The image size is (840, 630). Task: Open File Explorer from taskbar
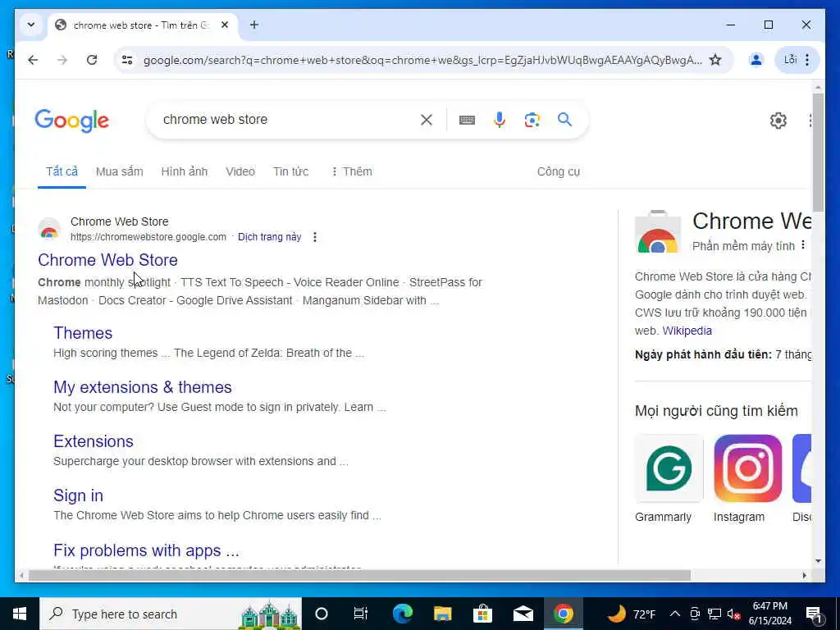pos(442,614)
